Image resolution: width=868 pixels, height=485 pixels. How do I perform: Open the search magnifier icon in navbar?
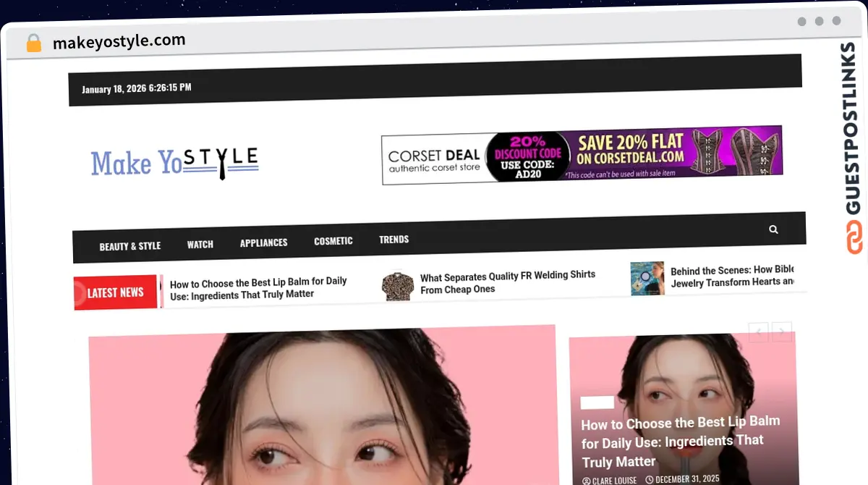tap(773, 229)
